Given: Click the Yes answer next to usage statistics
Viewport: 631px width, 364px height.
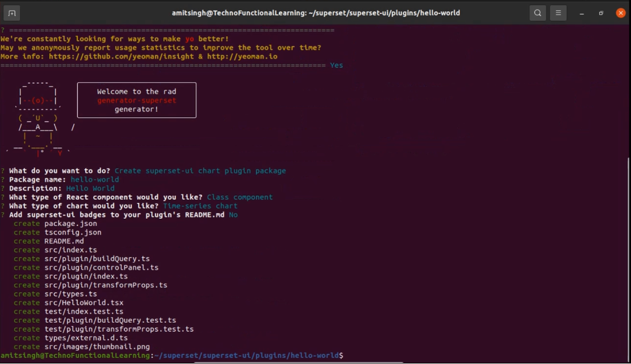Looking at the screenshot, I should tap(336, 65).
